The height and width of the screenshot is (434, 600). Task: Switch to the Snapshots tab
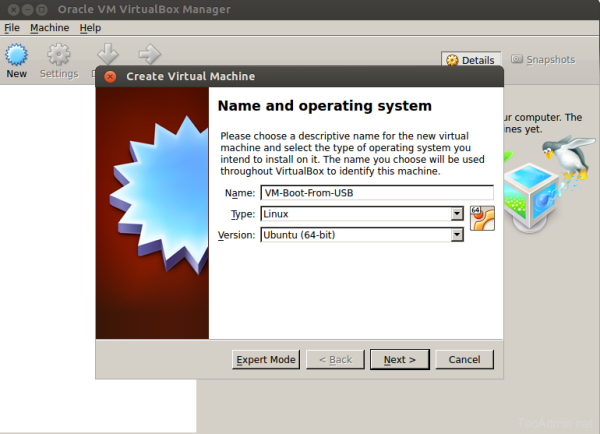[x=543, y=60]
